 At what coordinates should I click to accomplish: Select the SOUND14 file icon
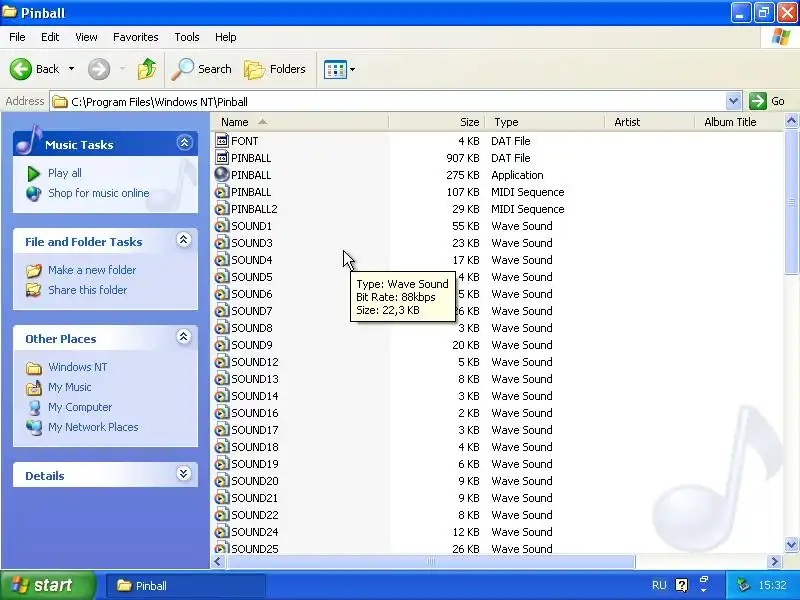point(221,396)
